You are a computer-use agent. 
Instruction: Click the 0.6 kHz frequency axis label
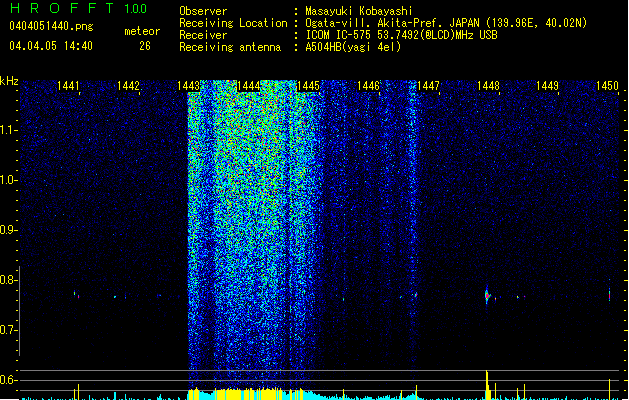pyautogui.click(x=8, y=380)
